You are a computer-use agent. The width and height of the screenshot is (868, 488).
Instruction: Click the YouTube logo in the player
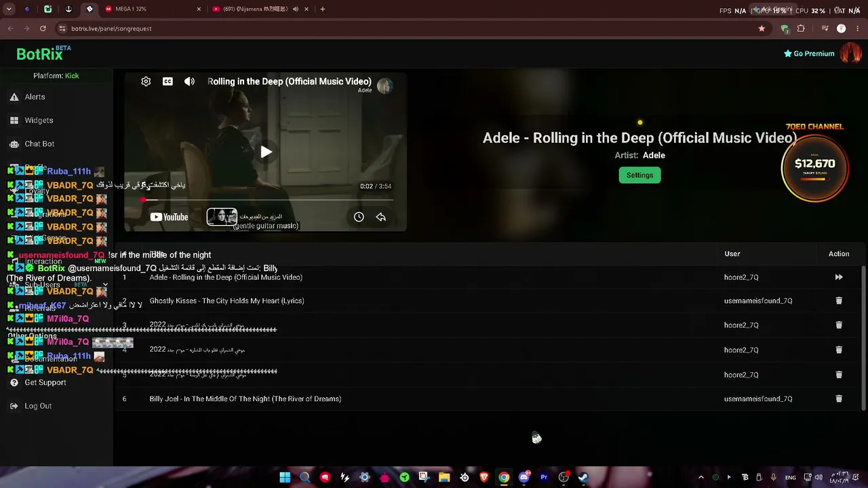click(x=170, y=217)
